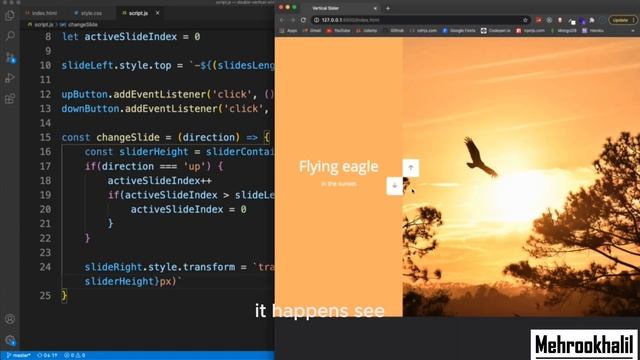Click the slider's down arrow button
The height and width of the screenshot is (360, 640).
point(395,186)
